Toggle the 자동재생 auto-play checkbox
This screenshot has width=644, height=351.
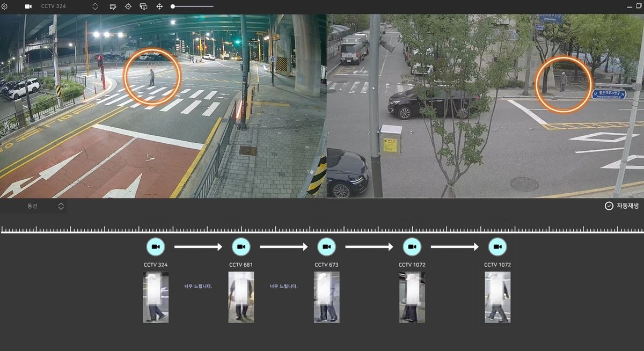pyautogui.click(x=609, y=206)
